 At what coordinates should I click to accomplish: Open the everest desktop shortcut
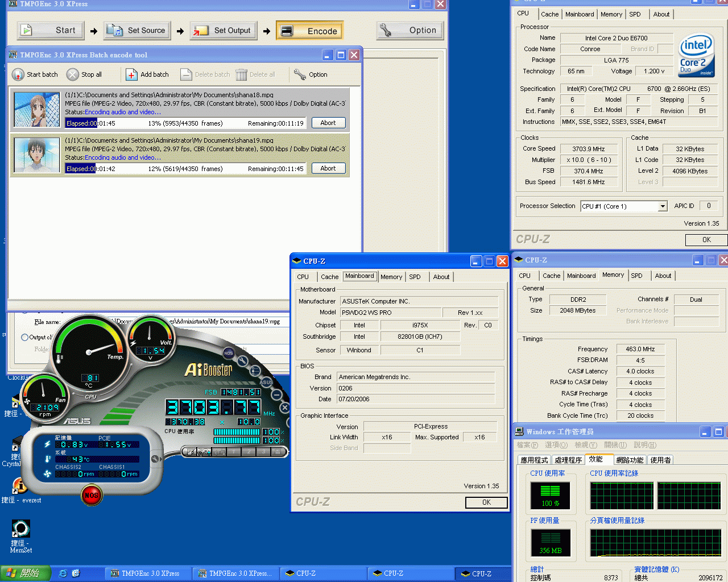click(21, 490)
